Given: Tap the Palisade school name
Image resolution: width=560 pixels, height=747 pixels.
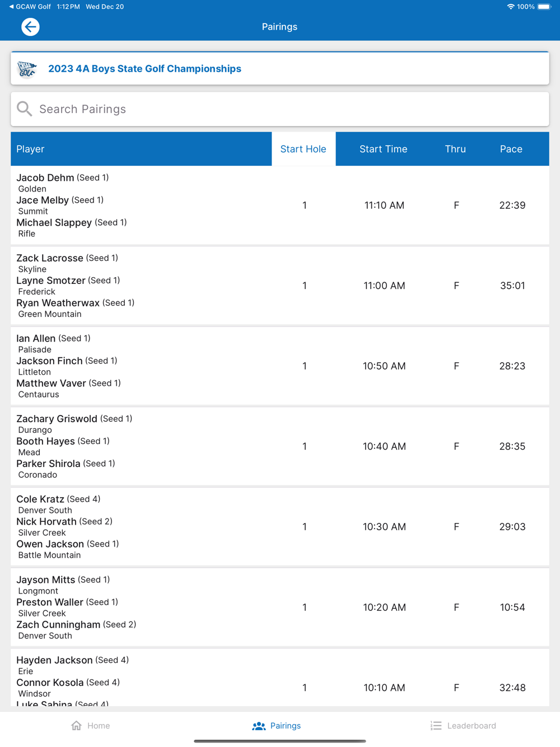Looking at the screenshot, I should pyautogui.click(x=35, y=349).
